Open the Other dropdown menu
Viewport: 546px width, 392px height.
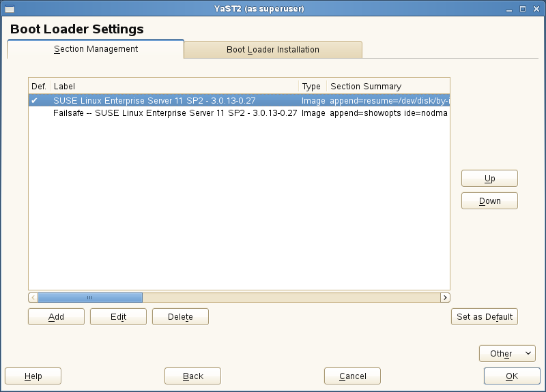click(x=507, y=353)
